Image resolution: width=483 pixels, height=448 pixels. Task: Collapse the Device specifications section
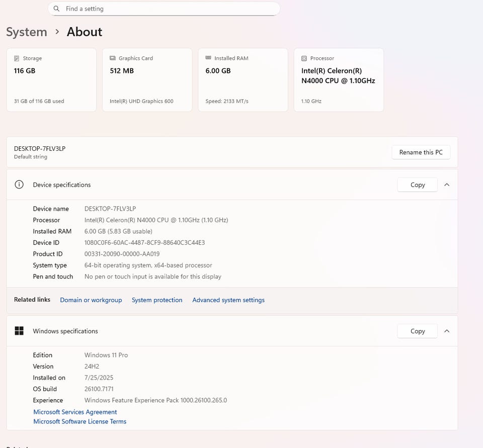point(447,185)
